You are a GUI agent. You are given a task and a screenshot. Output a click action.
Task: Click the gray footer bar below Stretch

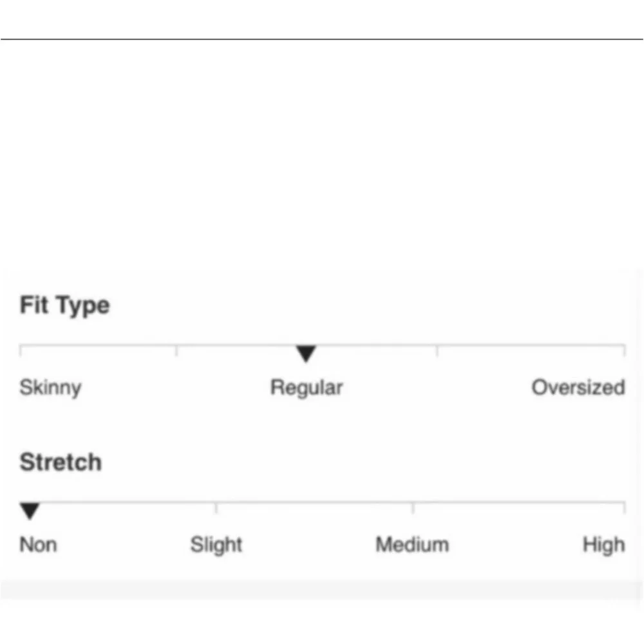322,589
